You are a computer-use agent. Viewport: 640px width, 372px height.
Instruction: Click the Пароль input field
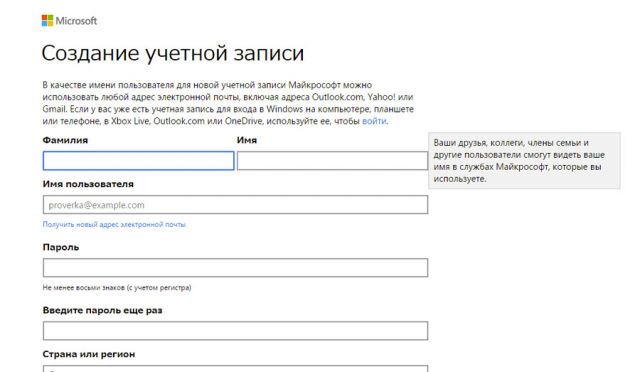coord(236,267)
